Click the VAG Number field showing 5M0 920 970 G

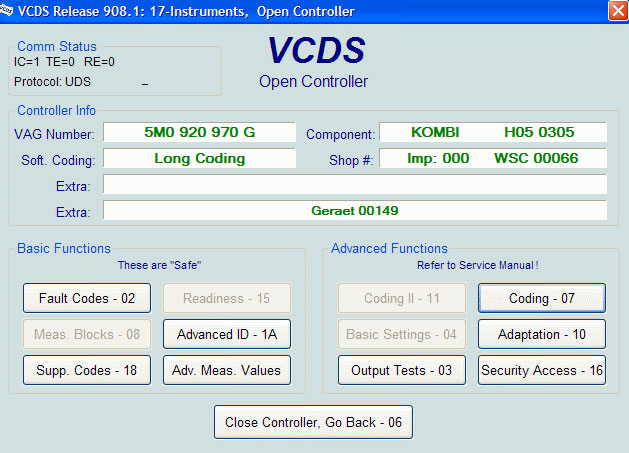pyautogui.click(x=200, y=133)
